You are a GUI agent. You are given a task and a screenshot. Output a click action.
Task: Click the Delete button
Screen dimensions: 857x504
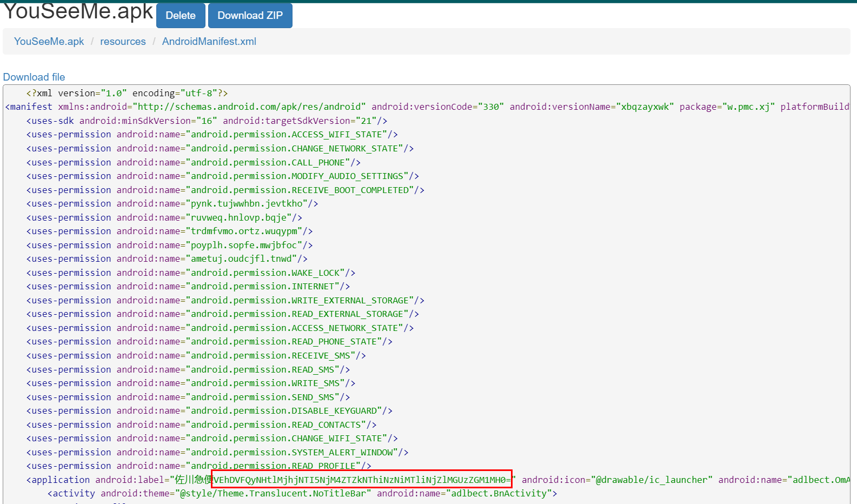[x=181, y=16]
